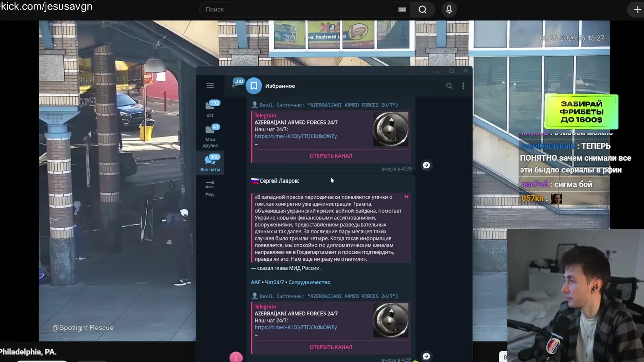Open the AAF link under the Lavrov quote
Screen dimensions: 644x362
[x=256, y=282]
